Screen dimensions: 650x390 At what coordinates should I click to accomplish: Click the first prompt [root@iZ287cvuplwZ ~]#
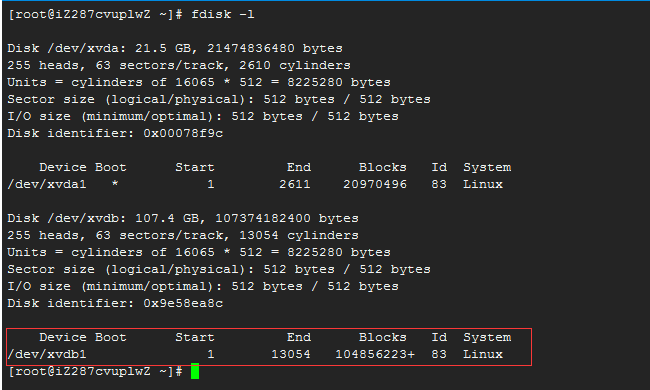tap(95, 15)
